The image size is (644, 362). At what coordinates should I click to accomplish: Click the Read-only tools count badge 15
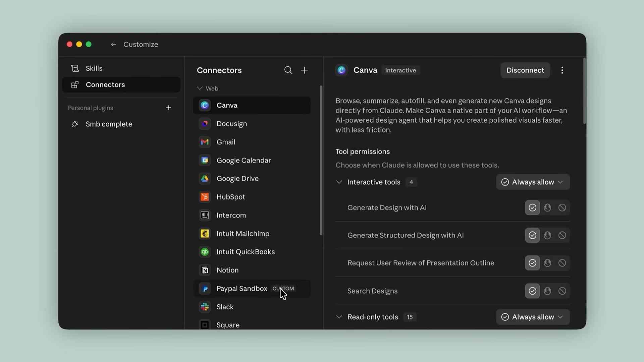410,317
